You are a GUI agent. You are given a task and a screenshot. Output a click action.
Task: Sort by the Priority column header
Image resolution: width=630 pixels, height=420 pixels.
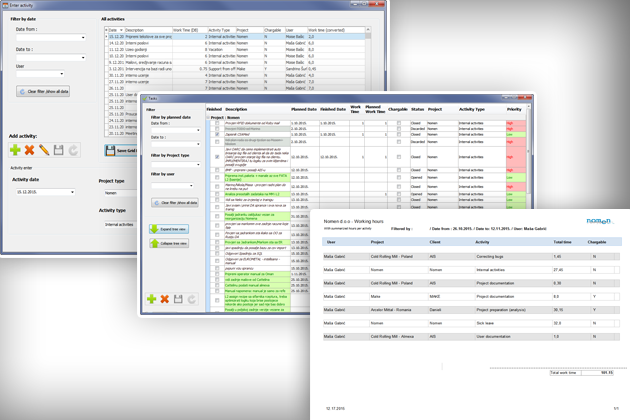tap(514, 108)
